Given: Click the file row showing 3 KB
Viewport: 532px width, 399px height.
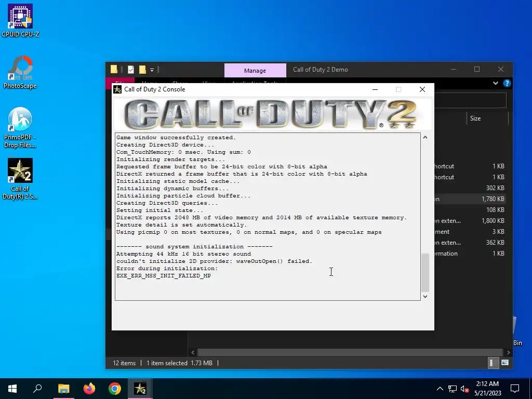Looking at the screenshot, I should coord(470,232).
